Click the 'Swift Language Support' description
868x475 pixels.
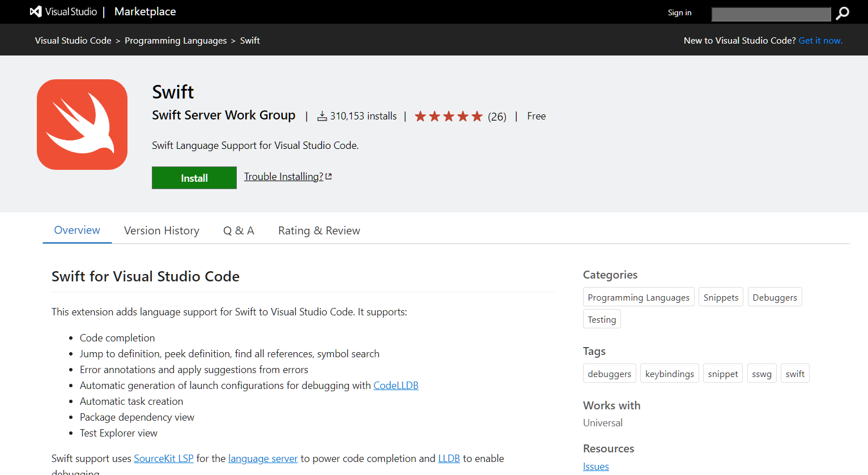255,146
